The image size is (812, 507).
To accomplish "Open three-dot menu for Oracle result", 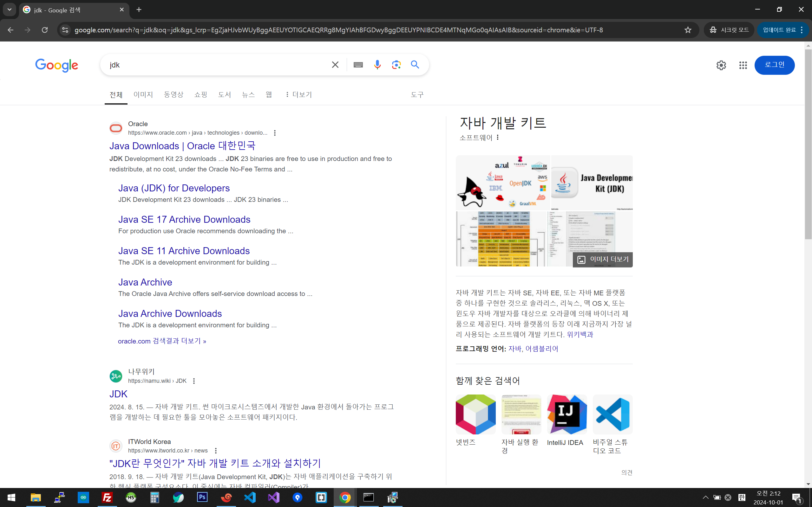I will tap(275, 133).
